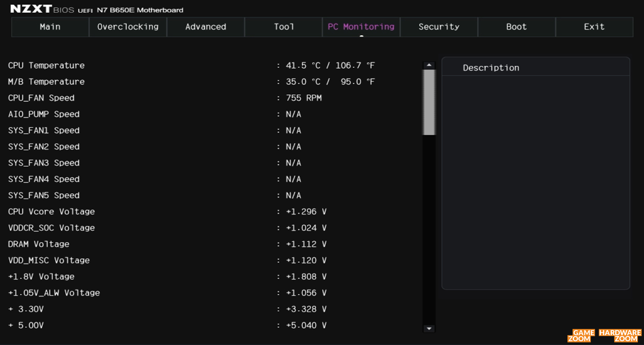Select the +1.8V Voltage label
Screen dimensions: 644x345
pyautogui.click(x=41, y=277)
